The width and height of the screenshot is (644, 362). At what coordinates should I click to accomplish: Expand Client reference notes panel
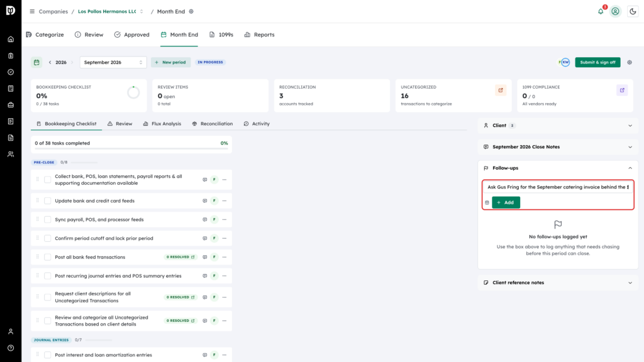pos(558,283)
